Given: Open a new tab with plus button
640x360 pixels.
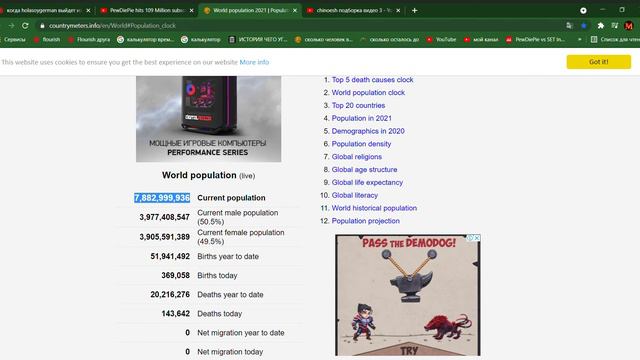Looking at the screenshot, I should pos(414,10).
